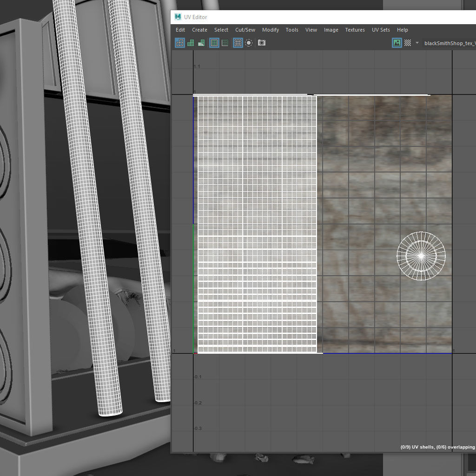
Task: Click the texture borders display icon
Action: pos(214,43)
